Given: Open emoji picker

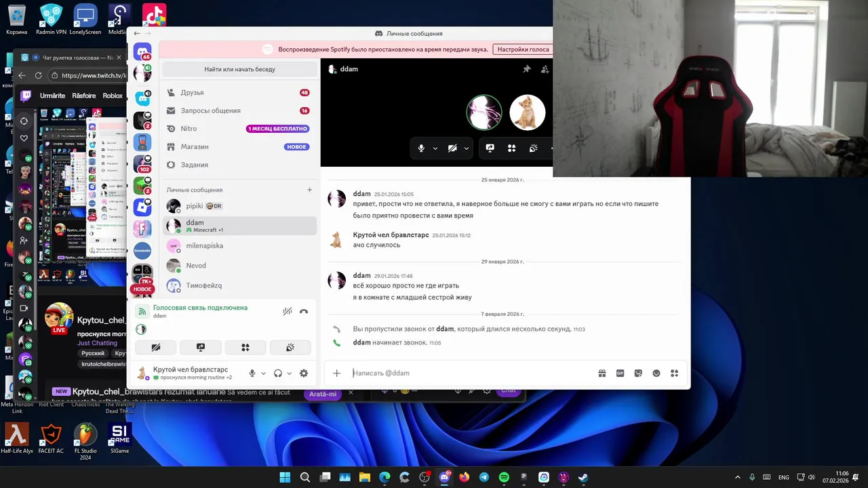Looking at the screenshot, I should 656,373.
